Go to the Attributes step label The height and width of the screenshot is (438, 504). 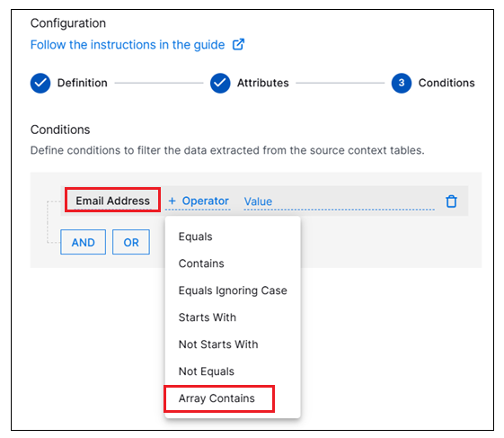[x=263, y=83]
